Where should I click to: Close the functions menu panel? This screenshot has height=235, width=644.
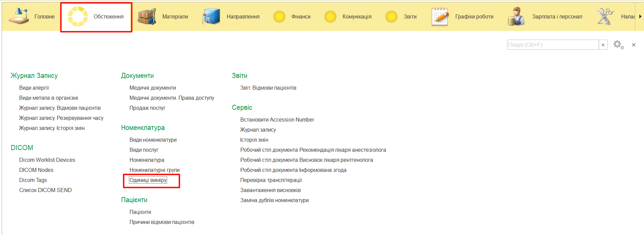coord(634,45)
